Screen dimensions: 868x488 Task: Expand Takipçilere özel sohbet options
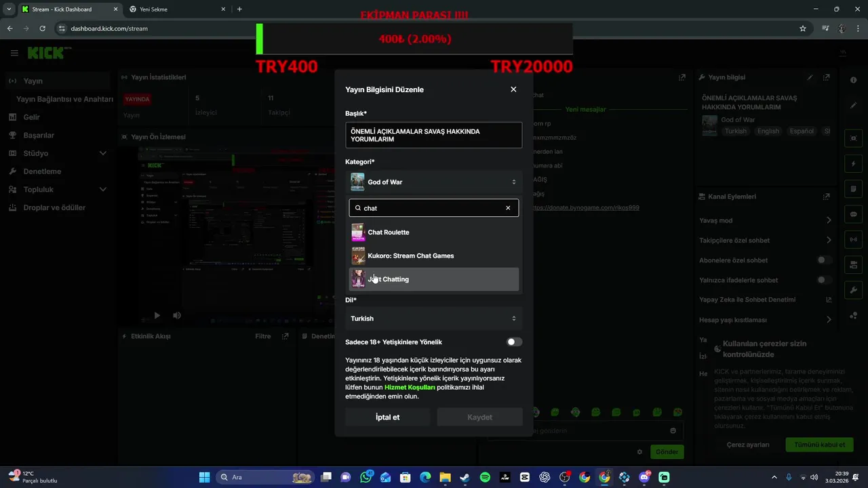pyautogui.click(x=766, y=240)
